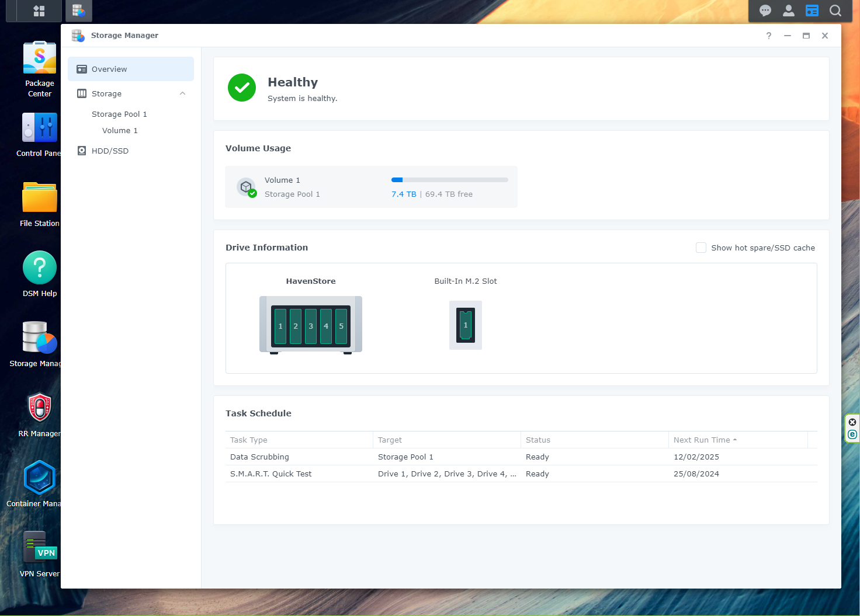Viewport: 860px width, 616px height.
Task: Select drive bay 3 in HavenStore
Action: pos(311,326)
